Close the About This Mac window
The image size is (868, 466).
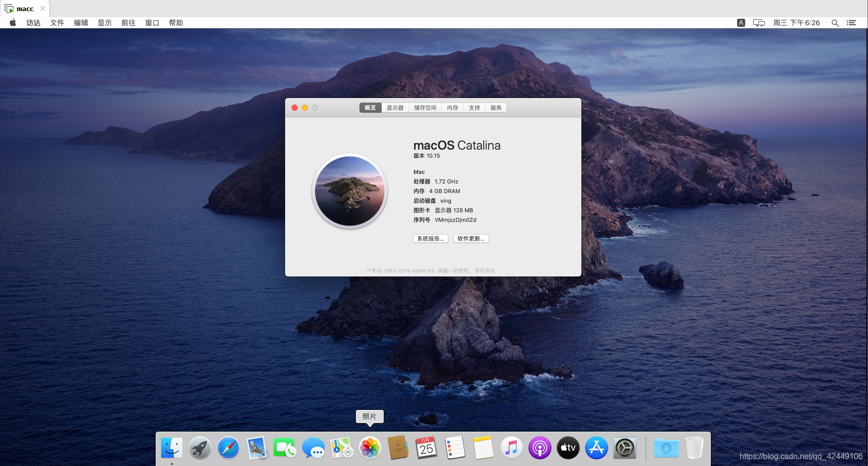point(295,108)
